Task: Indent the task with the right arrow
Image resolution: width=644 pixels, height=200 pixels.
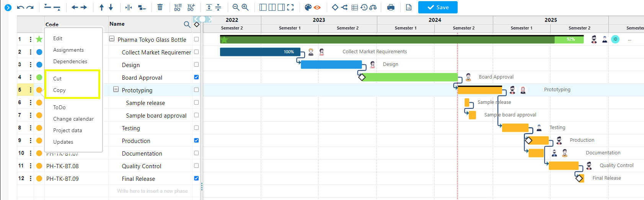Action: [84, 7]
